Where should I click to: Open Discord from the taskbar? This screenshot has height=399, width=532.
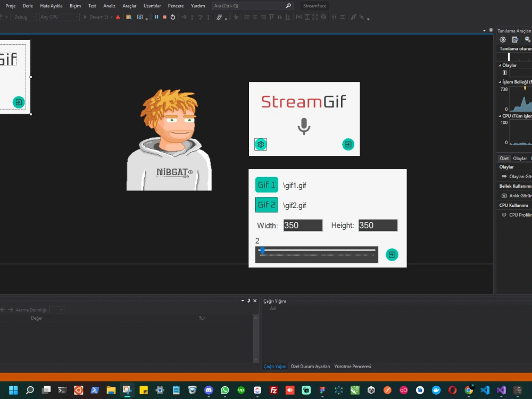pos(209,390)
